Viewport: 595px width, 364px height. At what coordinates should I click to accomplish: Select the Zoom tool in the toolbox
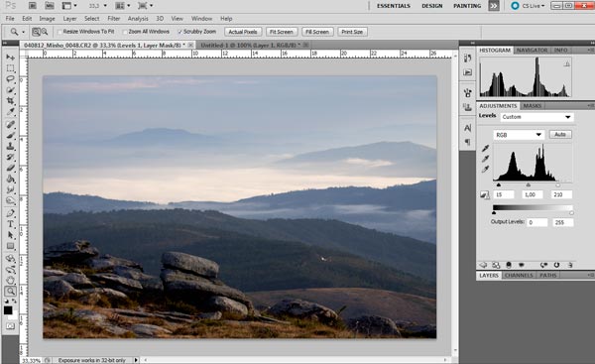point(10,292)
